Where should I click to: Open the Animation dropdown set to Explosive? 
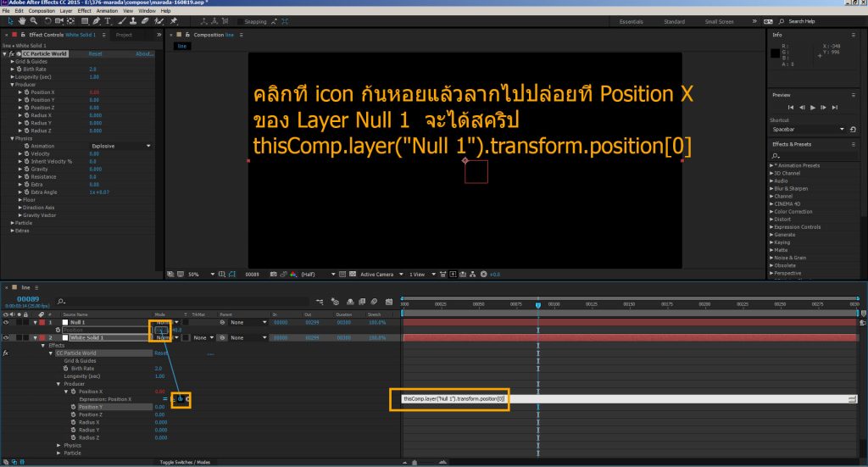tap(120, 146)
